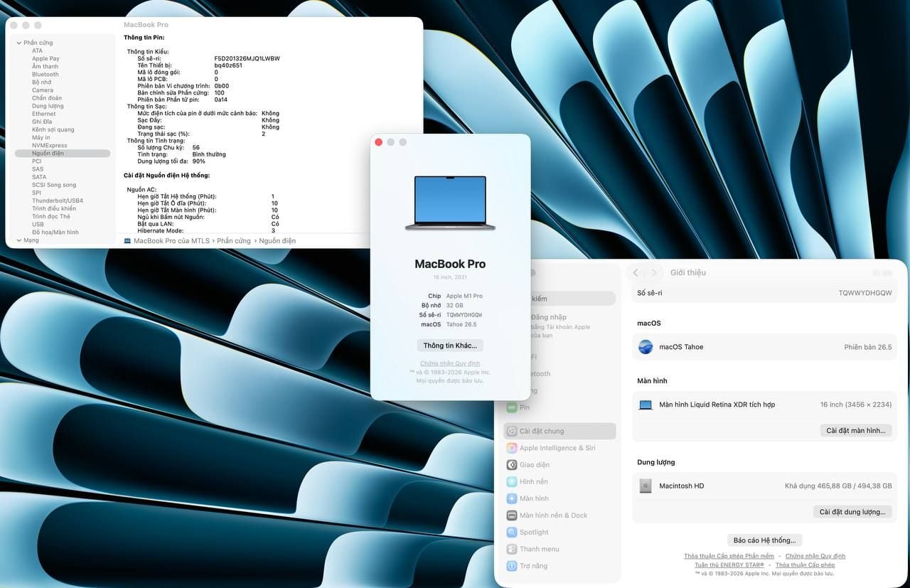Collapse the Phần cứng section in sidebar
910x588 pixels.
click(18, 43)
